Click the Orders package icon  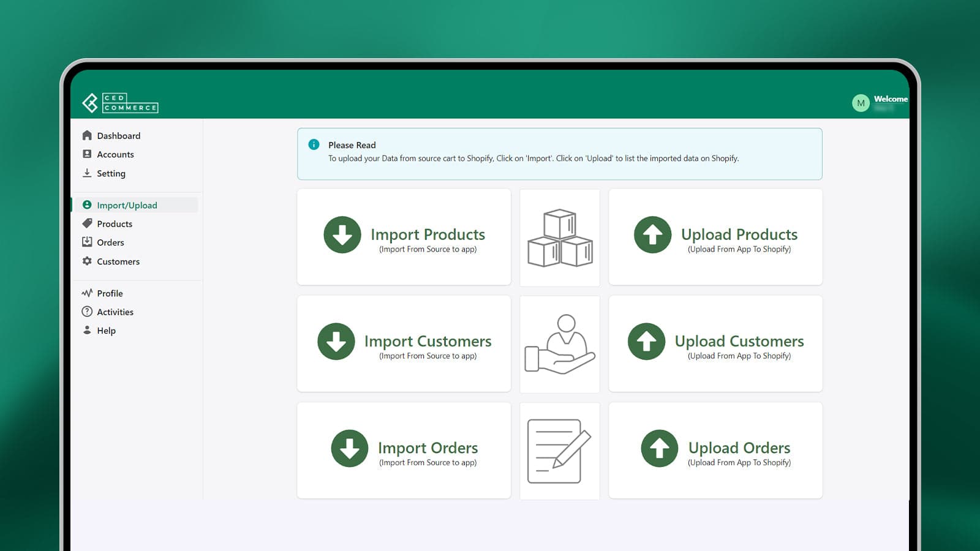(87, 242)
